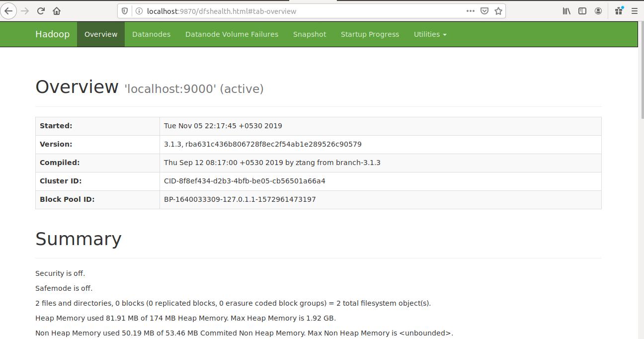Click the 'Started:' row label
Screen dimensions: 644x339
56,126
